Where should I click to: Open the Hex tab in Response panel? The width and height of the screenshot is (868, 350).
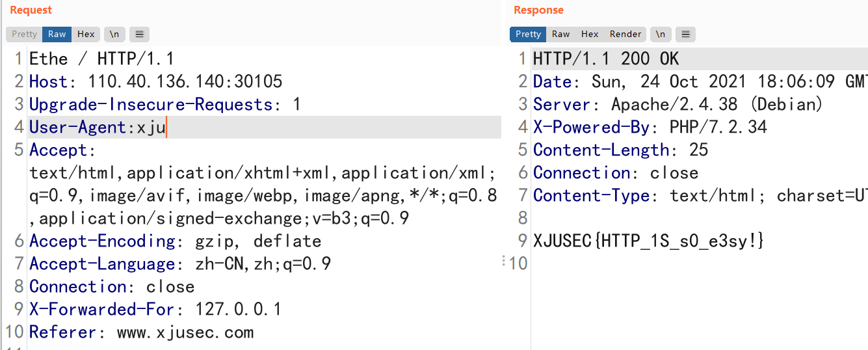point(590,34)
